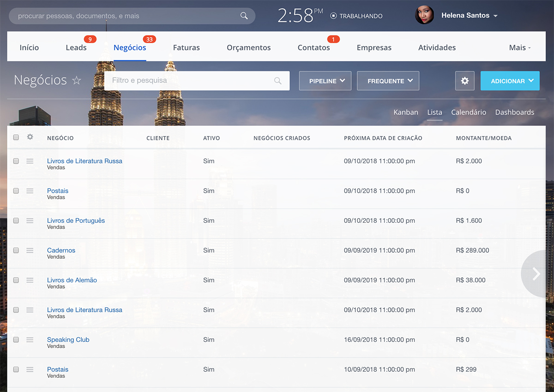The width and height of the screenshot is (554, 392).
Task: Go to the Faturas tab
Action: 186,48
